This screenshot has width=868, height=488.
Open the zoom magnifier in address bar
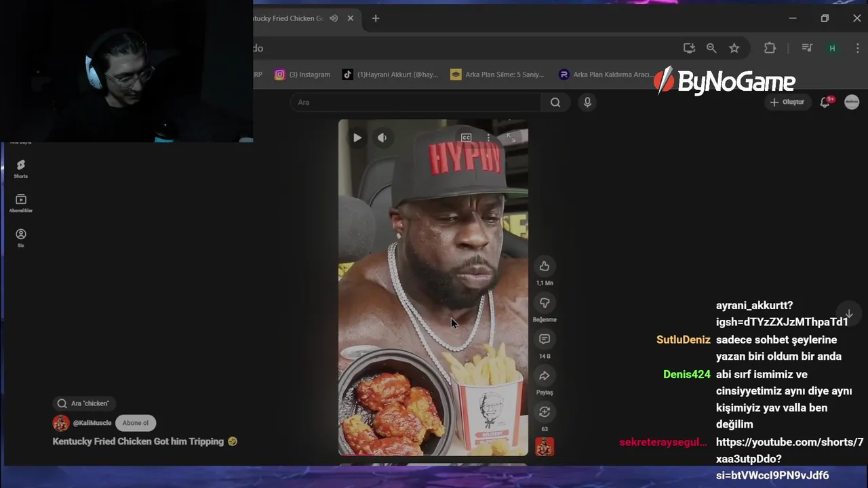(x=711, y=48)
